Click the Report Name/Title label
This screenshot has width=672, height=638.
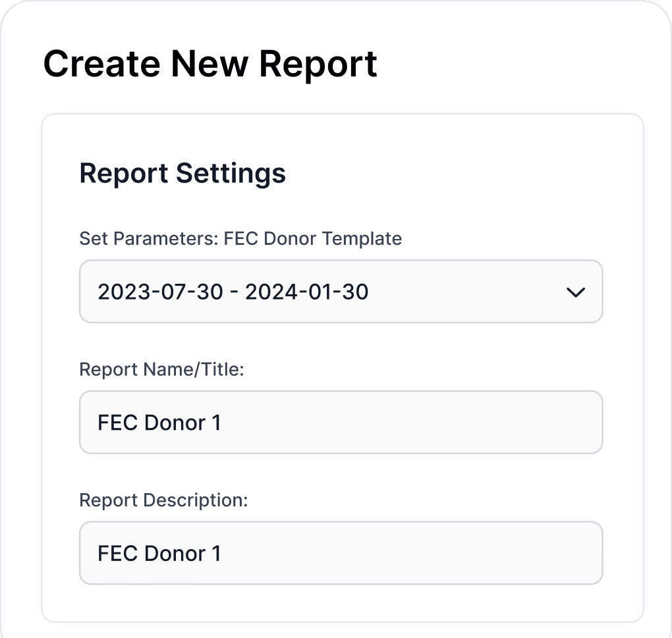click(x=161, y=369)
